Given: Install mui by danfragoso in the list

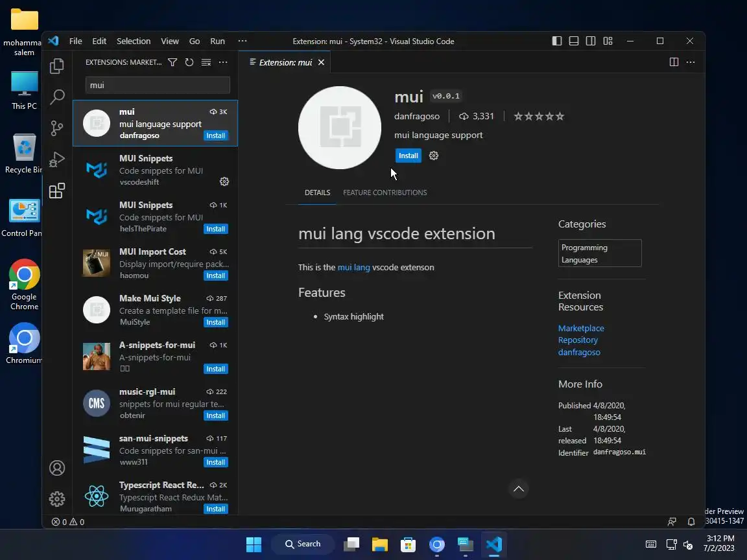Looking at the screenshot, I should coord(215,135).
